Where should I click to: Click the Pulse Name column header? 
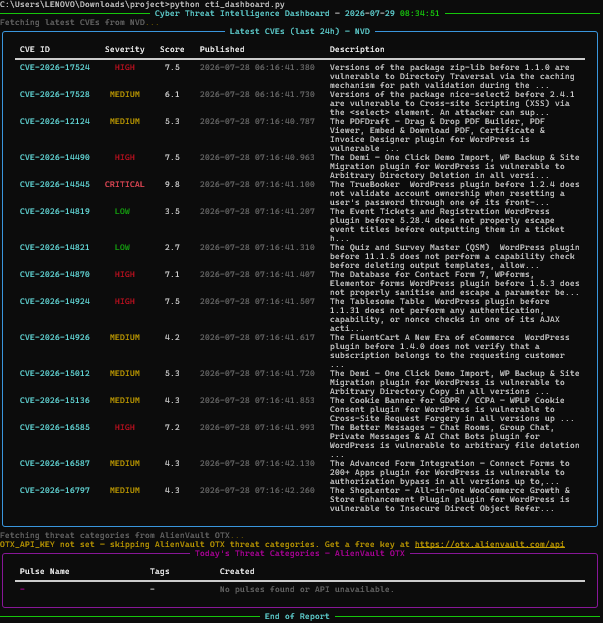(x=44, y=571)
